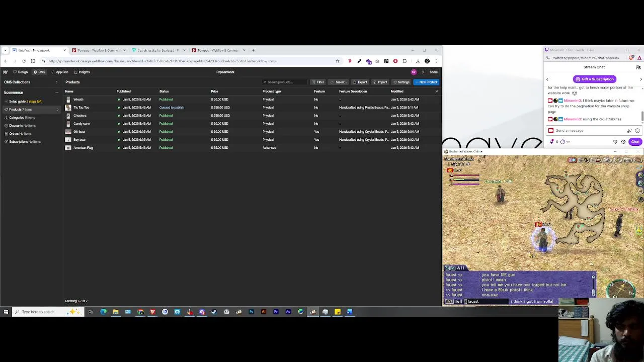Open the Twitch chat community users icon

tap(638, 67)
